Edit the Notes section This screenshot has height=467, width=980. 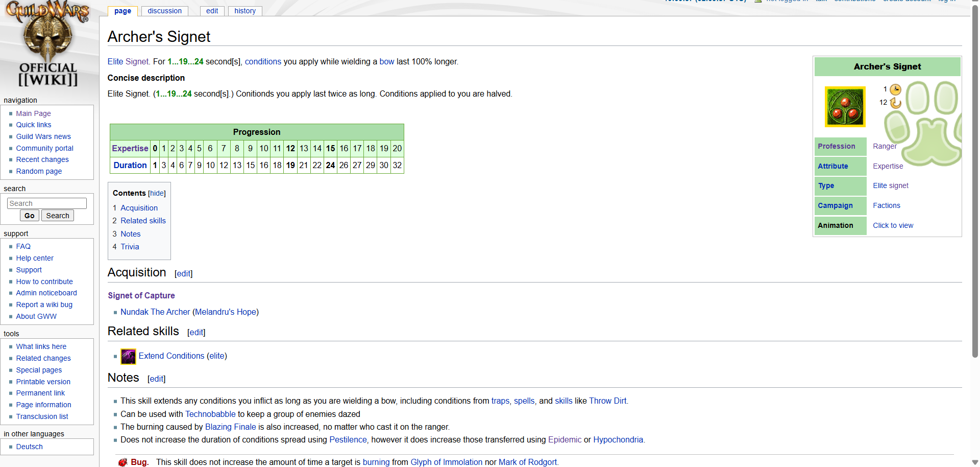point(157,379)
